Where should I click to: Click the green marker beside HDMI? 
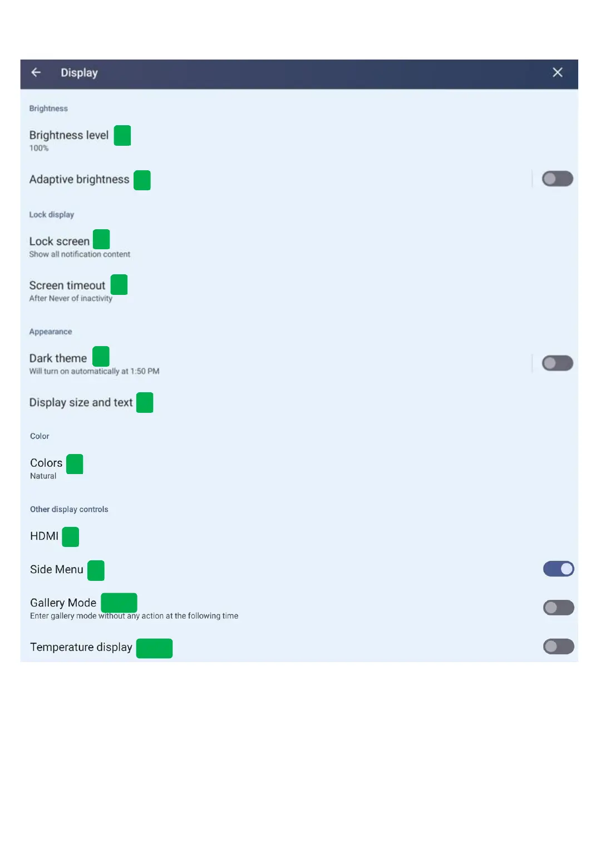pos(71,537)
